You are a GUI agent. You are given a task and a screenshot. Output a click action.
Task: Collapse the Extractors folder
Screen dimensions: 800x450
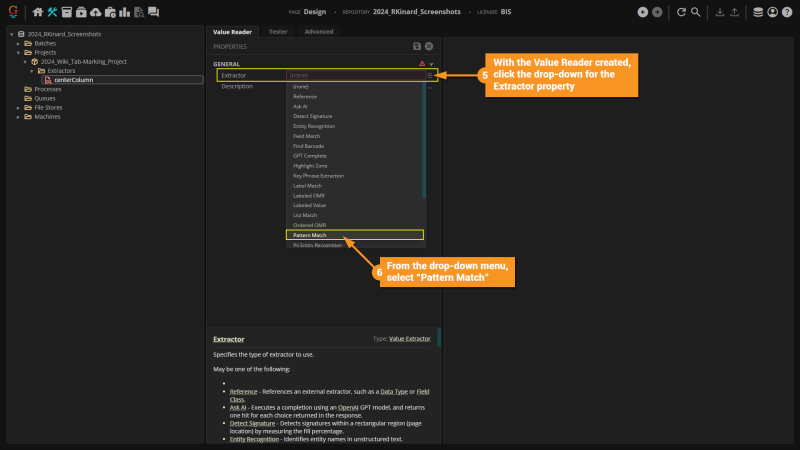(32, 71)
